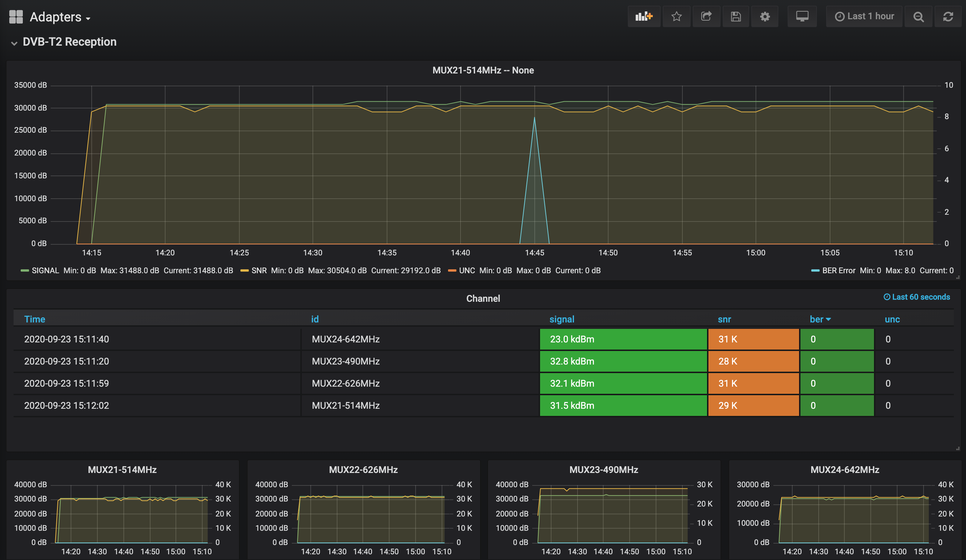The width and height of the screenshot is (966, 560).
Task: Star this dashboard as favorite
Action: coord(676,16)
